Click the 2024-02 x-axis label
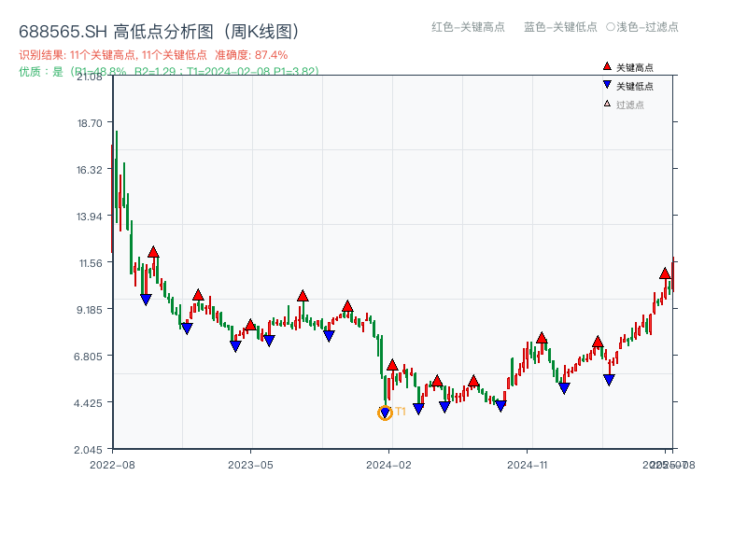This screenshot has width=747, height=560. (388, 465)
